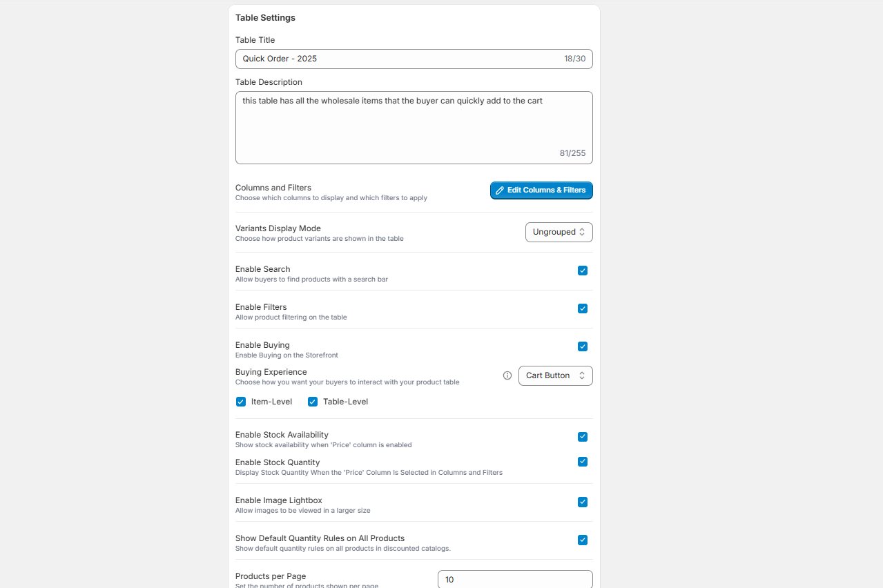
Task: Click the Enable Search label text
Action: pos(262,269)
